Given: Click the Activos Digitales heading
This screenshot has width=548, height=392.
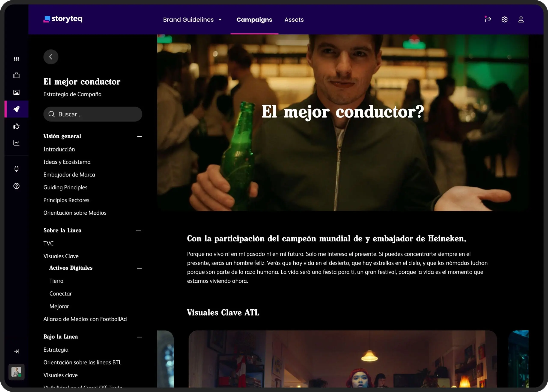Looking at the screenshot, I should (x=71, y=268).
